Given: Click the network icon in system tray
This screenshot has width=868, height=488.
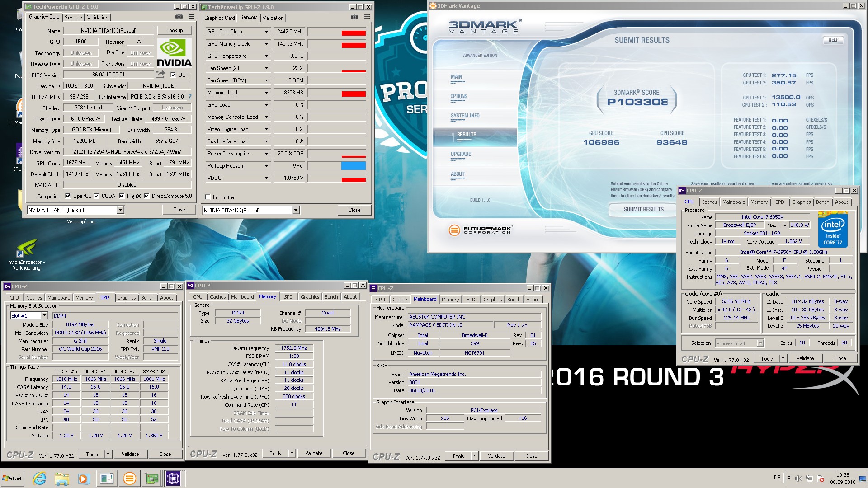Looking at the screenshot, I should (810, 479).
